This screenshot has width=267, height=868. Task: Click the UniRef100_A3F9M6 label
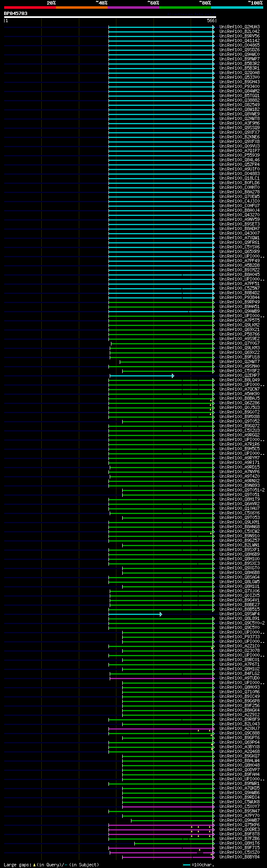click(239, 123)
